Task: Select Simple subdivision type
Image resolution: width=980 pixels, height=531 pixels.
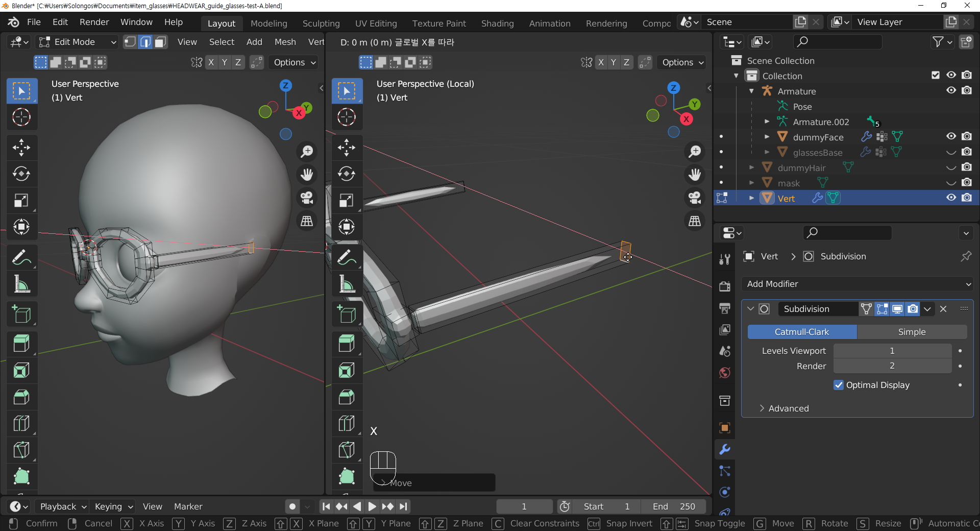Action: click(912, 332)
